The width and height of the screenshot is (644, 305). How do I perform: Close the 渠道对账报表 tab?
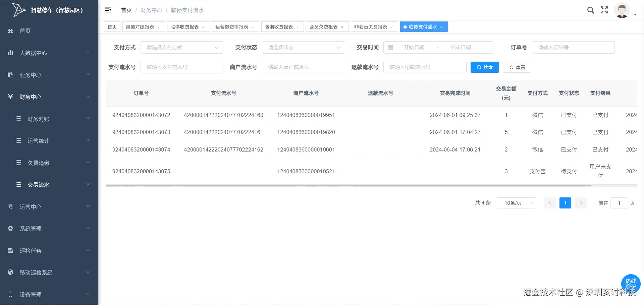158,27
